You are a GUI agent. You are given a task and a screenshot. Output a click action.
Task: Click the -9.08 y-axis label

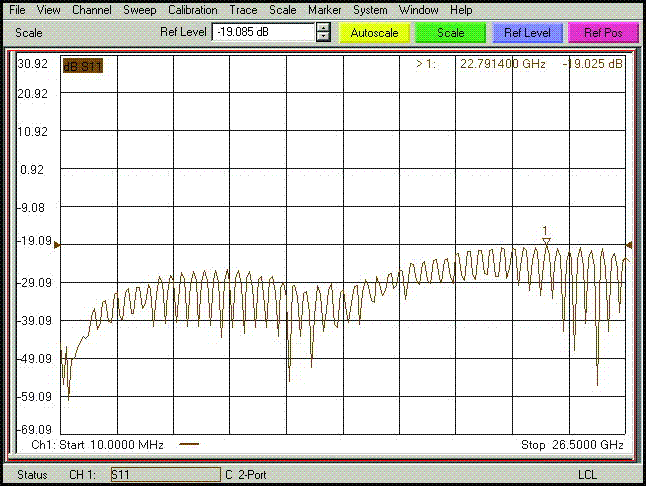pyautogui.click(x=31, y=208)
